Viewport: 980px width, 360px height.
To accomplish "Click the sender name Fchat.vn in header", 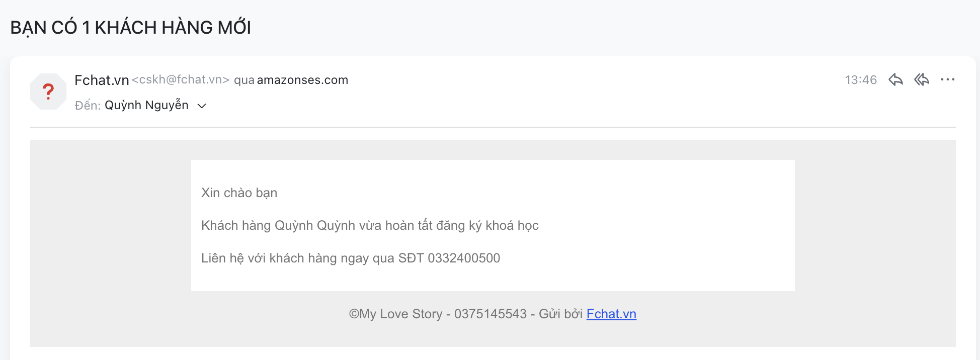I will [x=102, y=80].
